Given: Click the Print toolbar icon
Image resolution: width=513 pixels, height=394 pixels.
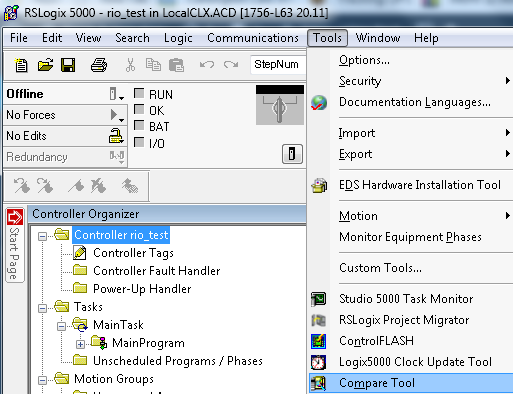Looking at the screenshot, I should click(99, 65).
